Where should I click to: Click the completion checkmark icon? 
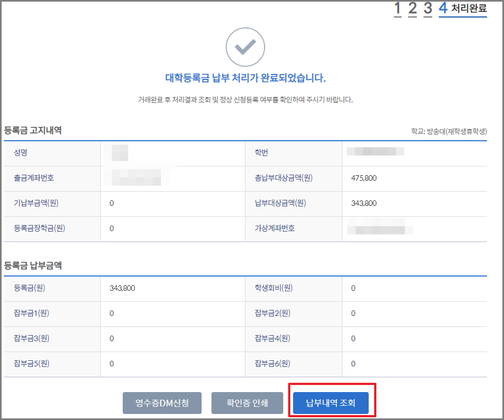click(245, 47)
